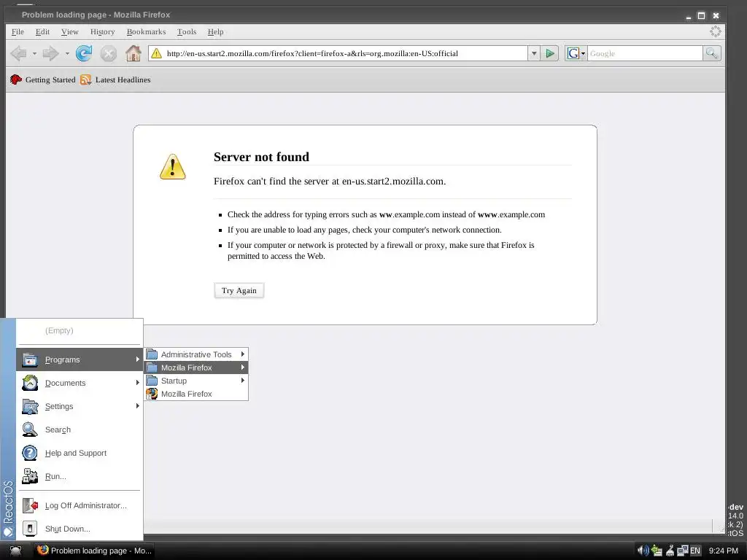Click the warning site icon in address bar

click(x=156, y=53)
